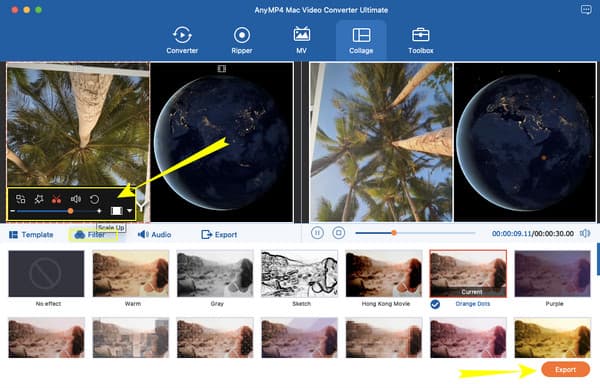Open the feedback chat icon menu
600x388 pixels.
coord(586,10)
